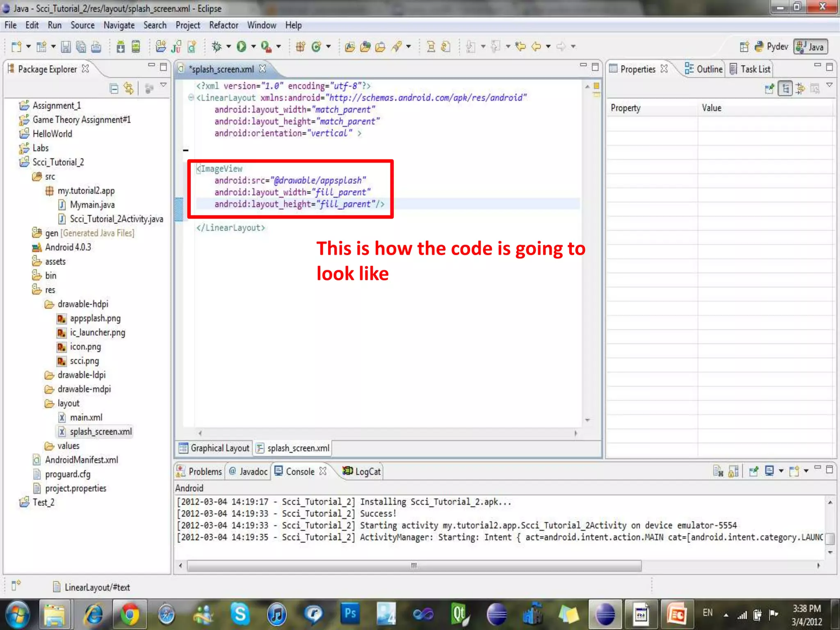Toggle Scroll Lock in the Console
840x630 pixels.
click(x=733, y=471)
